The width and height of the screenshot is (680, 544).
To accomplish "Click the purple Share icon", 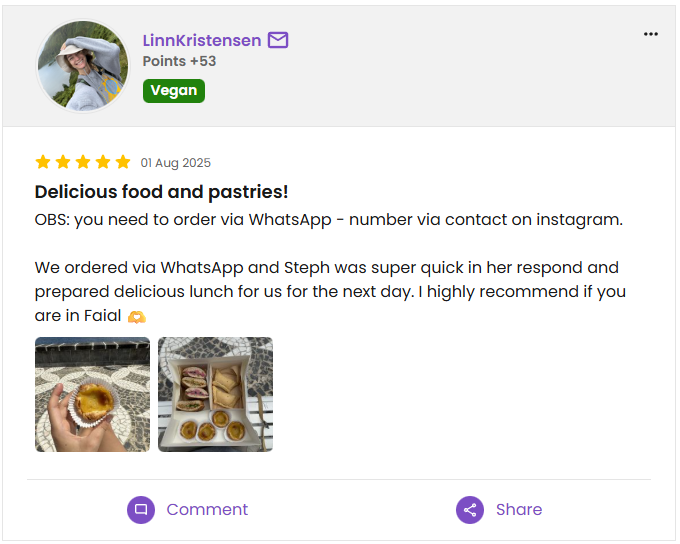I will [470, 509].
